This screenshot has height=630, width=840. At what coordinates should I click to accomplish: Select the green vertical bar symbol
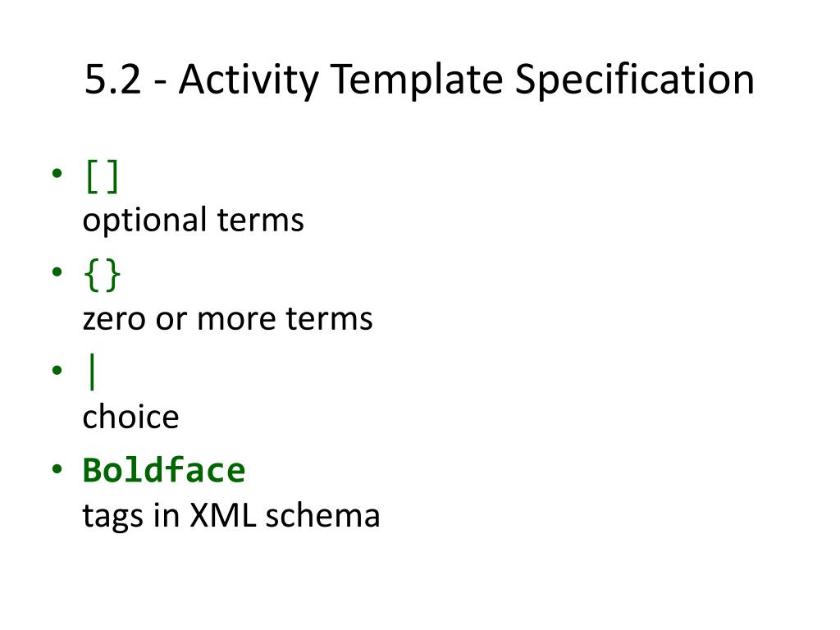92,372
